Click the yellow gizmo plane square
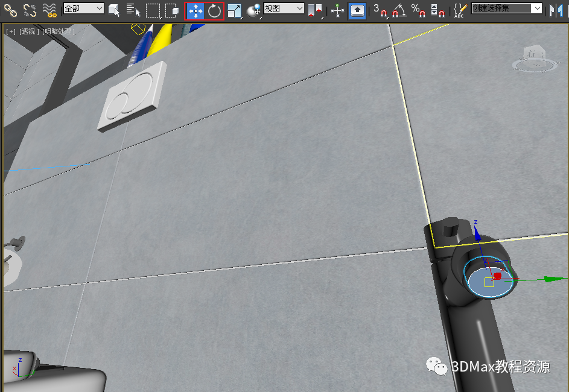Image resolution: width=569 pixels, height=392 pixels. 489,282
